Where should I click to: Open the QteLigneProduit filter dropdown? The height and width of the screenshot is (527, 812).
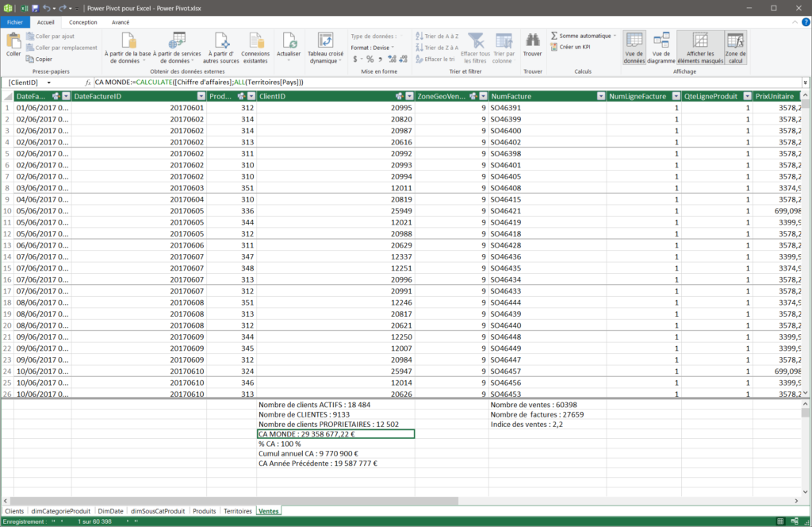point(747,96)
